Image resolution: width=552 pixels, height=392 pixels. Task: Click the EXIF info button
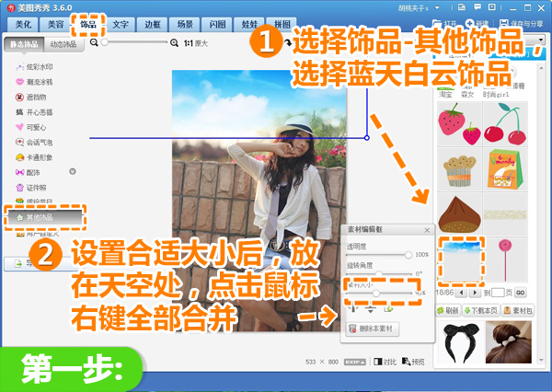354,362
